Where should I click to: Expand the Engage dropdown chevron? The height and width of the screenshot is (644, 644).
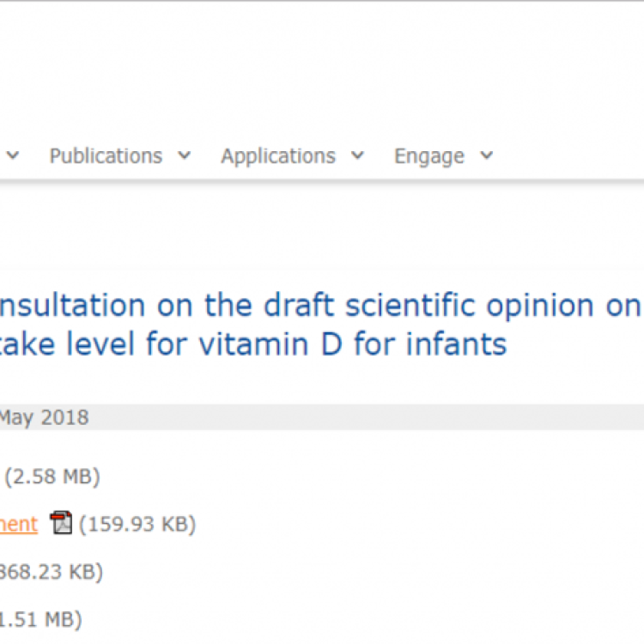(487, 156)
